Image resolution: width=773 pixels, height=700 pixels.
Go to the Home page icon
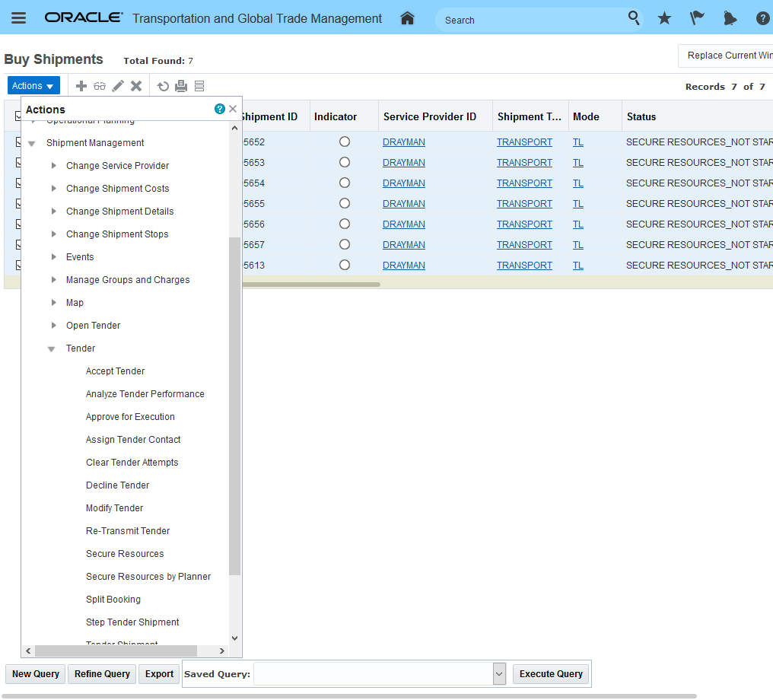(407, 18)
